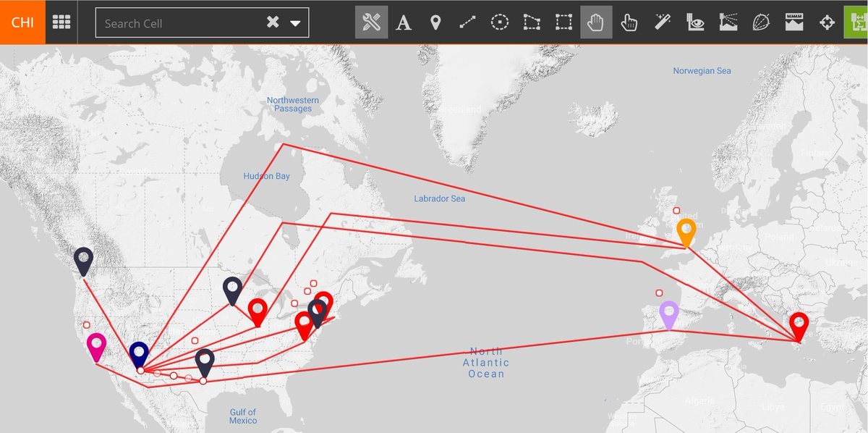The width and height of the screenshot is (868, 433).
Task: Clear the Search Cell field
Action: point(273,22)
